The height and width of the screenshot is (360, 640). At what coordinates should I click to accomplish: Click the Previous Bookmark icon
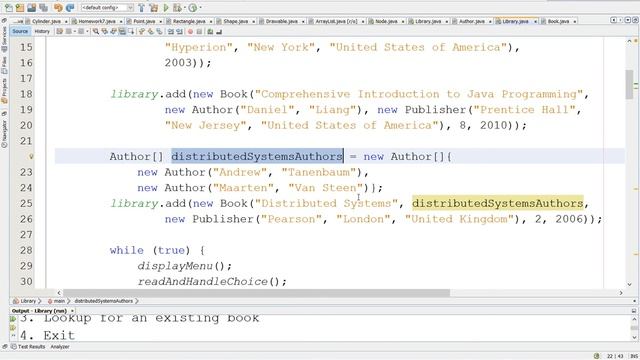coord(142,31)
